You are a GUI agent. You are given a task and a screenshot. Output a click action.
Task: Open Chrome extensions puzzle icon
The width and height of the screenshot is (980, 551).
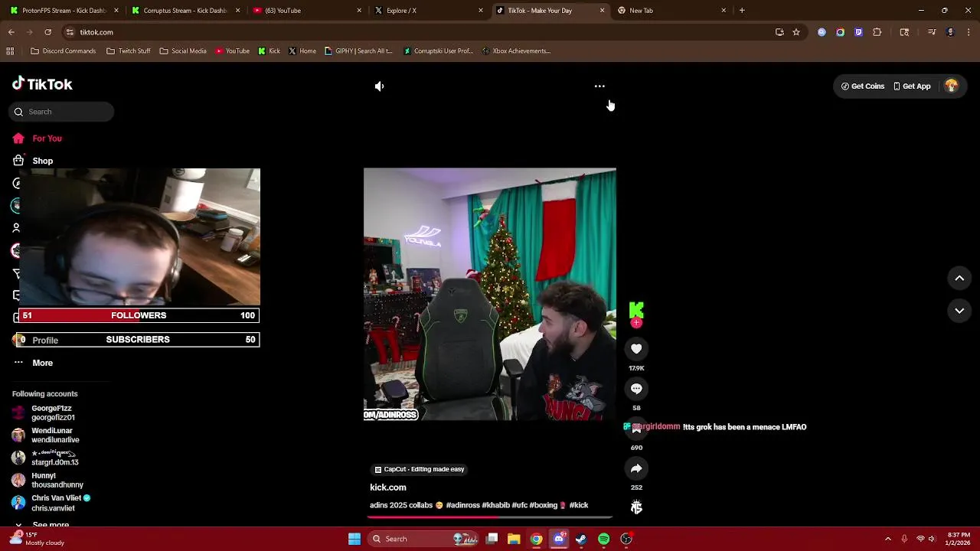click(877, 32)
